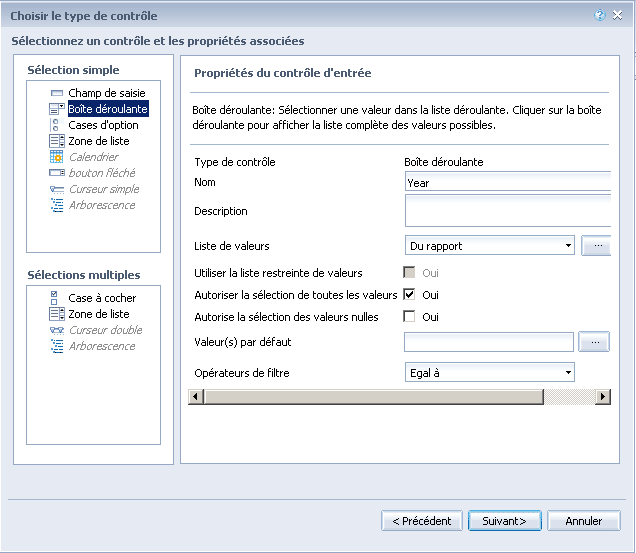Screen dimensions: 636x553
Task: Select the Curseur double entry
Action: click(x=105, y=330)
